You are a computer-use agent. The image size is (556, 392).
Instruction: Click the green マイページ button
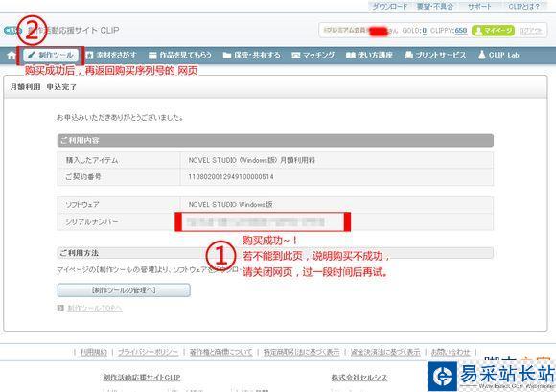[493, 31]
